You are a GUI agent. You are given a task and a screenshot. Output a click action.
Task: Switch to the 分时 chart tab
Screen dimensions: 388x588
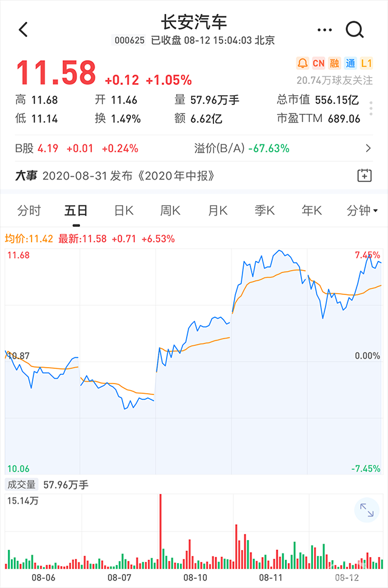click(30, 211)
